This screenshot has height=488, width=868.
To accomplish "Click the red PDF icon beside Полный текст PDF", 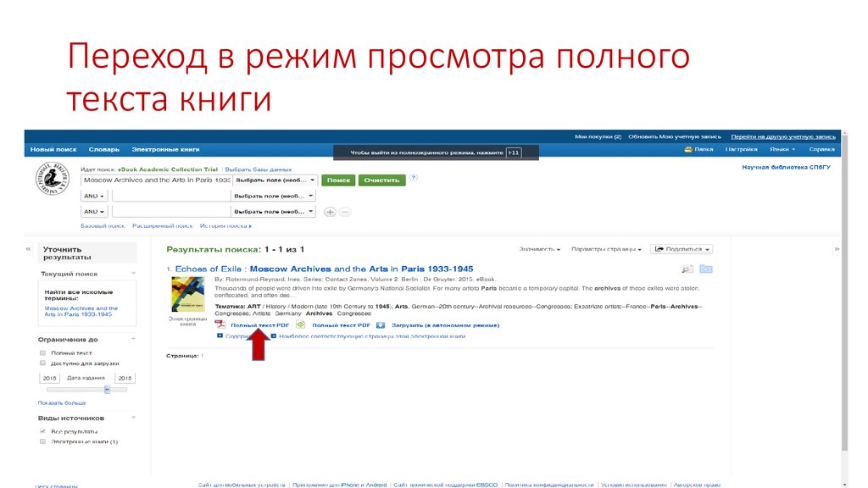I will [x=220, y=324].
